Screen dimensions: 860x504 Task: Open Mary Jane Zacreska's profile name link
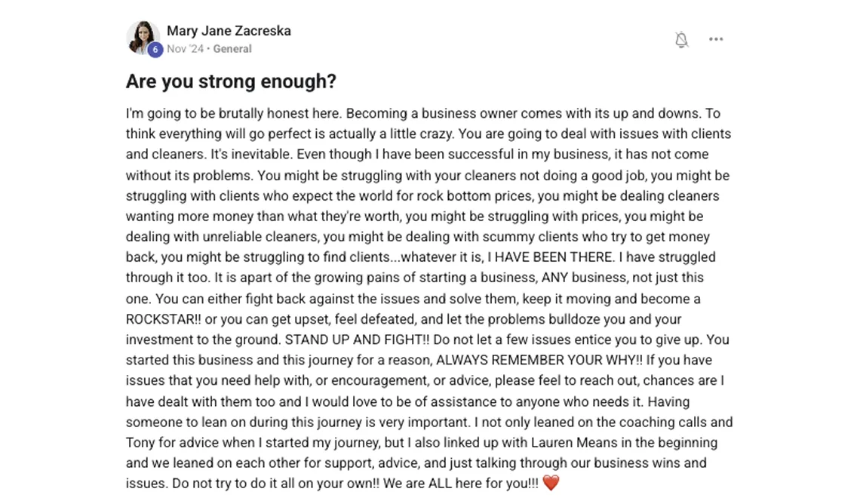[229, 31]
